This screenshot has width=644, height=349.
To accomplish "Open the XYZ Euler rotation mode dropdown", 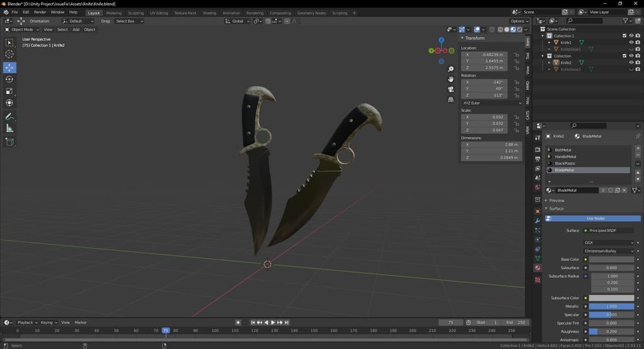I will tap(491, 102).
